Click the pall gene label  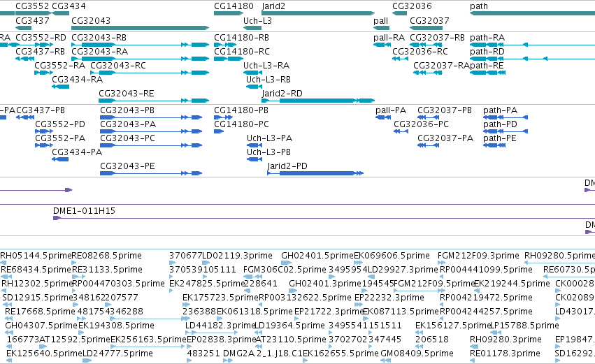(x=380, y=21)
